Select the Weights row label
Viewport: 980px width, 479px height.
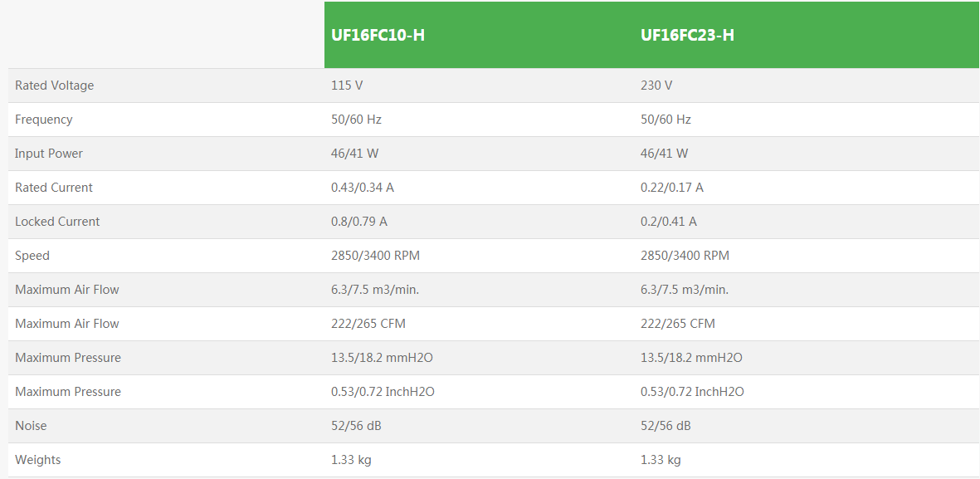[x=38, y=460]
